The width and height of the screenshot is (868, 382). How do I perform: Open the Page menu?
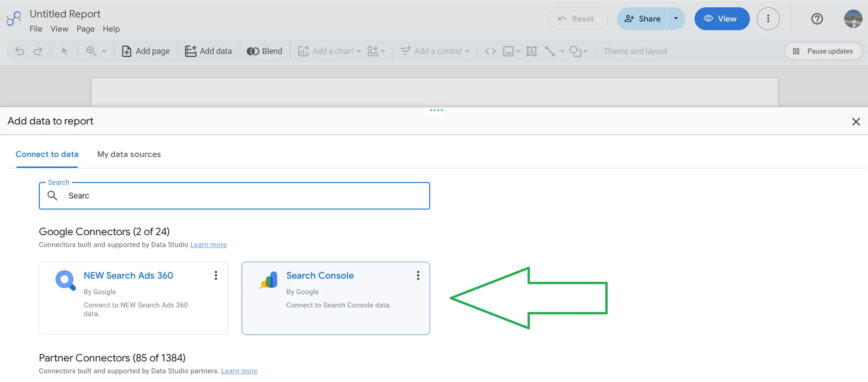point(86,29)
